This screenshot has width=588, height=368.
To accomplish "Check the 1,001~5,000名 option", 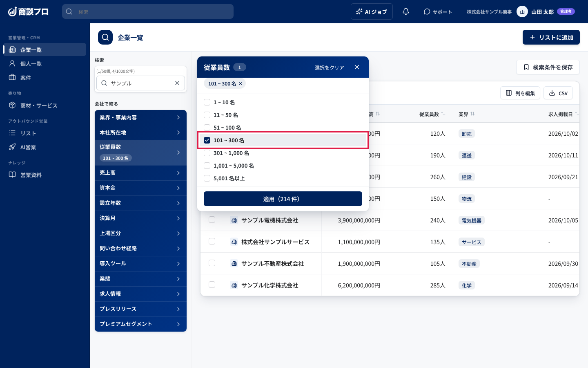I will [207, 166].
